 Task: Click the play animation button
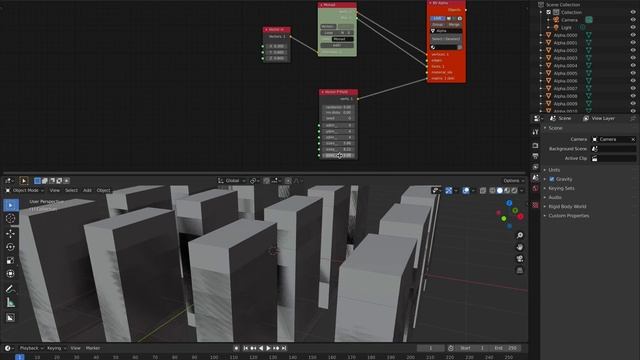[x=268, y=348]
